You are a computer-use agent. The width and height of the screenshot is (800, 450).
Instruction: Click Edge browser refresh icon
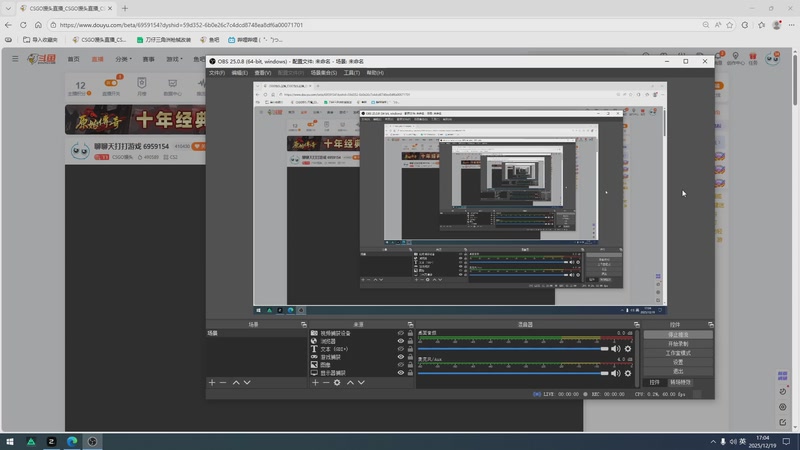23,24
